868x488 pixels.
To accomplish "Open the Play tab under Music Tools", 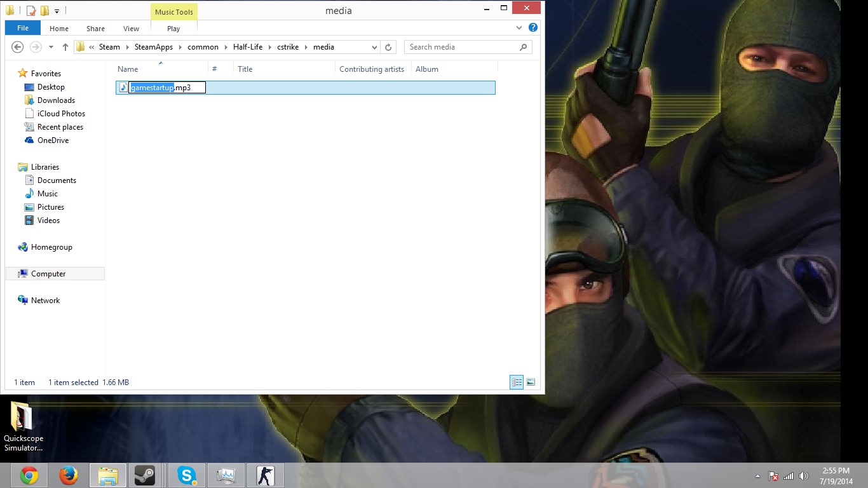I will pyautogui.click(x=173, y=29).
